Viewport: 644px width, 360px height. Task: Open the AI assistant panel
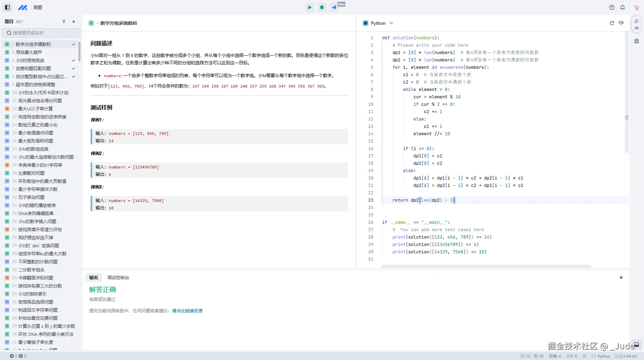pos(637,24)
